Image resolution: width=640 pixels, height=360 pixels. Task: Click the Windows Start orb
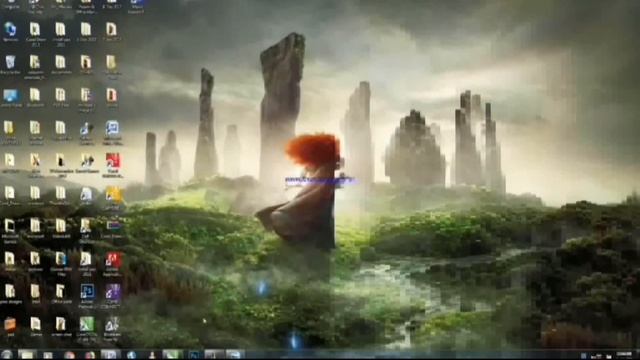pyautogui.click(x=7, y=355)
